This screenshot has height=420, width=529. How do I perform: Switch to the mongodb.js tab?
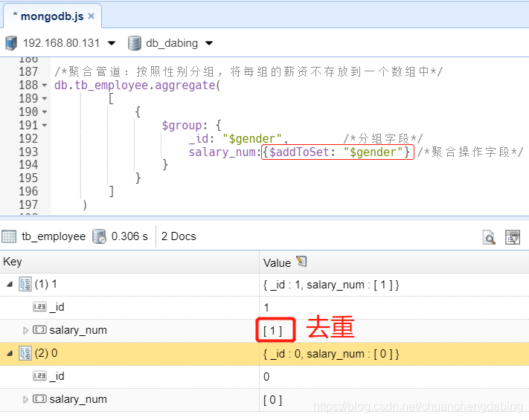tap(52, 16)
